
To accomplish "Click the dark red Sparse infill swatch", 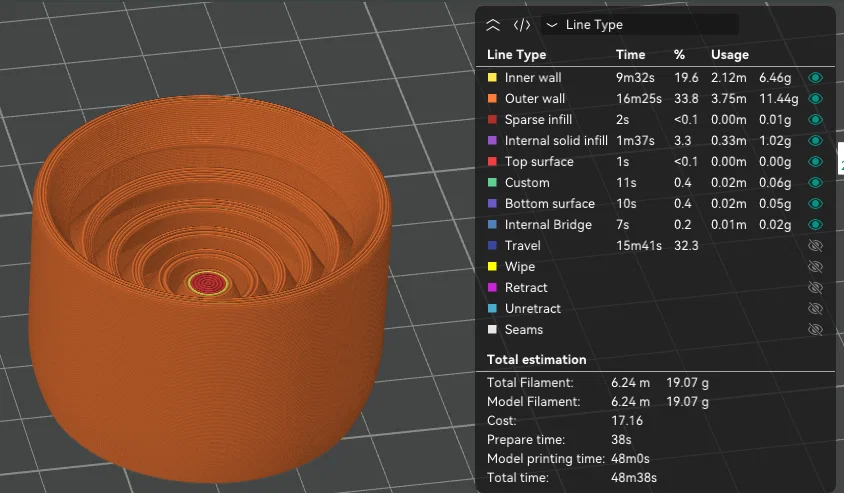I will click(x=492, y=119).
